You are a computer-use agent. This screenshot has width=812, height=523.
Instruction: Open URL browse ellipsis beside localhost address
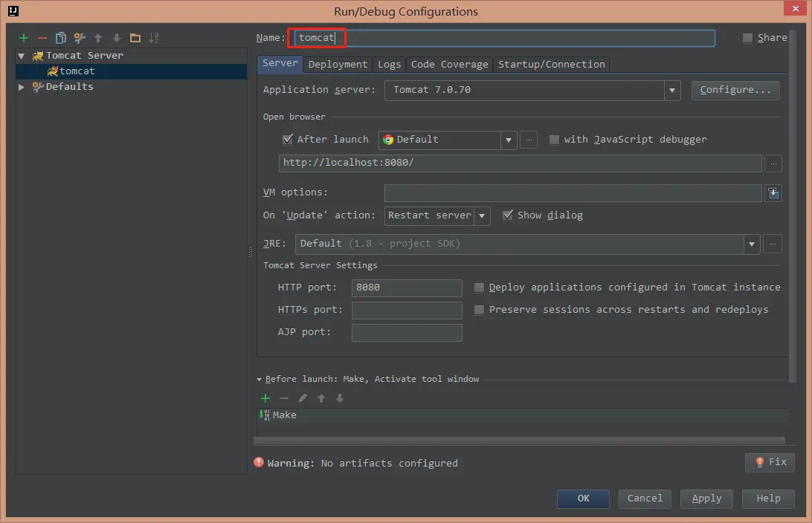(x=773, y=163)
